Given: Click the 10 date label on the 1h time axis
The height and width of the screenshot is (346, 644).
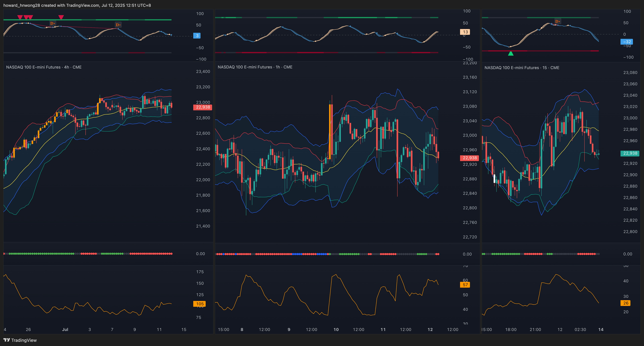Looking at the screenshot, I should pos(336,330).
